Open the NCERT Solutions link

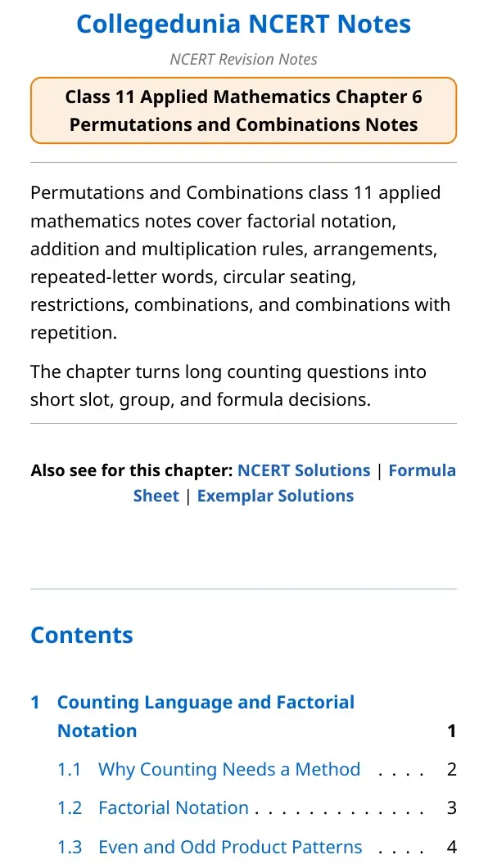(304, 470)
